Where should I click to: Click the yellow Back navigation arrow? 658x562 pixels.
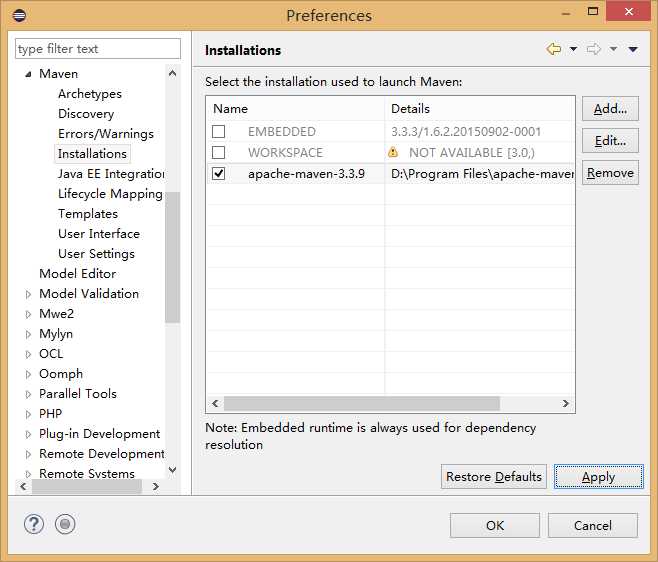tap(554, 49)
